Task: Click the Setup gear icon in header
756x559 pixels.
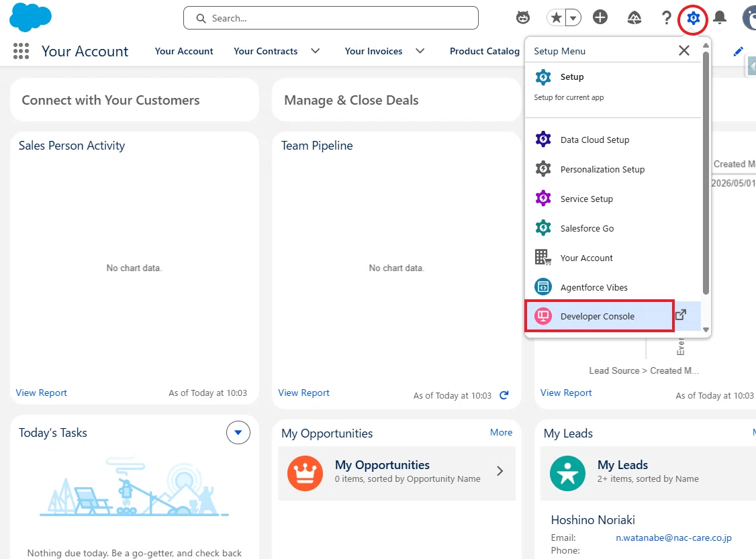Action: click(693, 18)
